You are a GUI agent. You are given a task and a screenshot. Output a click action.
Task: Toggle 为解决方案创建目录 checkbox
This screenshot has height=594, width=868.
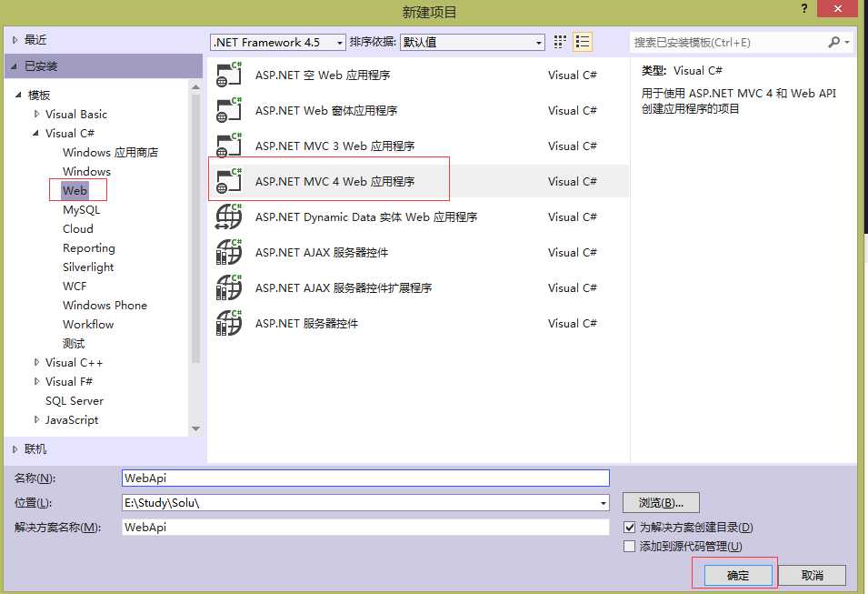click(x=629, y=527)
